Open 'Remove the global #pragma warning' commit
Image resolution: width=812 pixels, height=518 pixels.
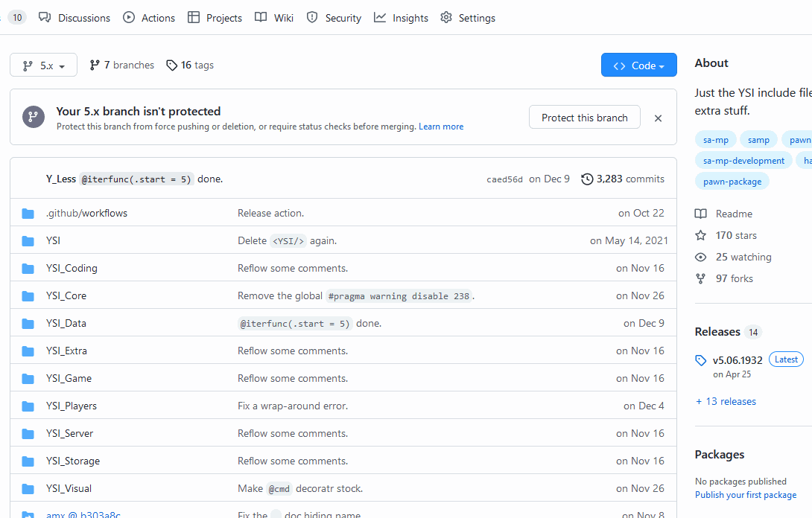tap(356, 295)
